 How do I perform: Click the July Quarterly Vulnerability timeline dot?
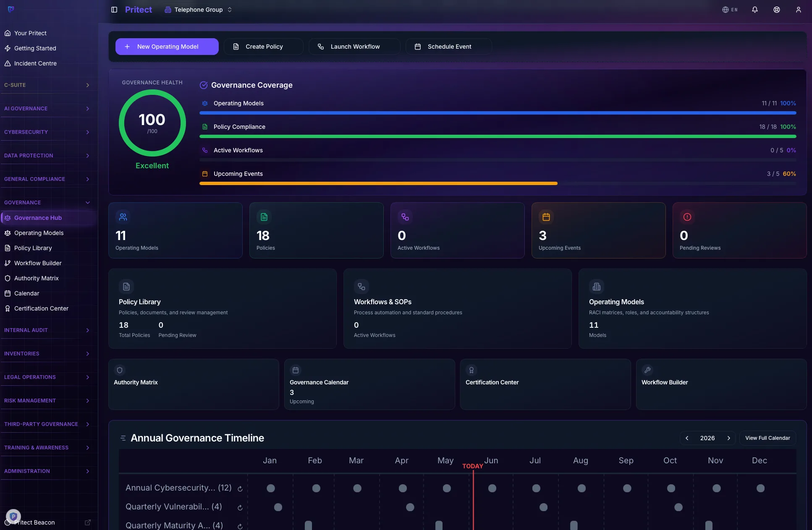tap(543, 507)
